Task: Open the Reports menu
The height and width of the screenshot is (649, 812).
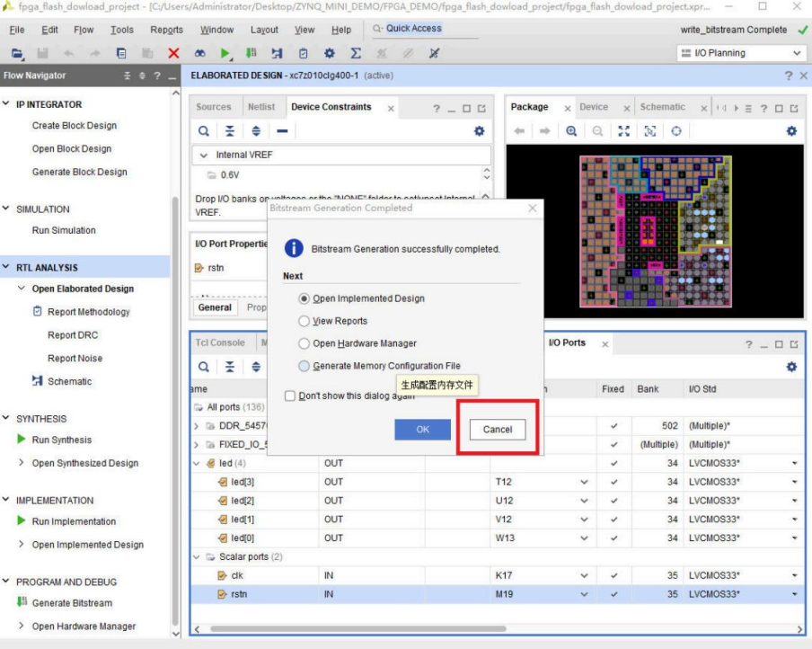Action: coord(166,30)
